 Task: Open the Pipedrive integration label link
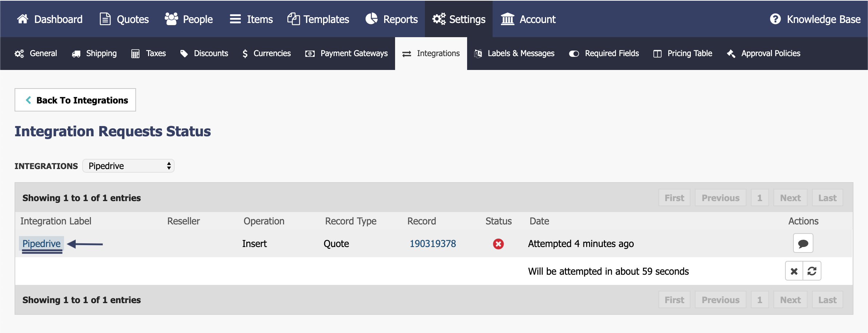pyautogui.click(x=41, y=244)
